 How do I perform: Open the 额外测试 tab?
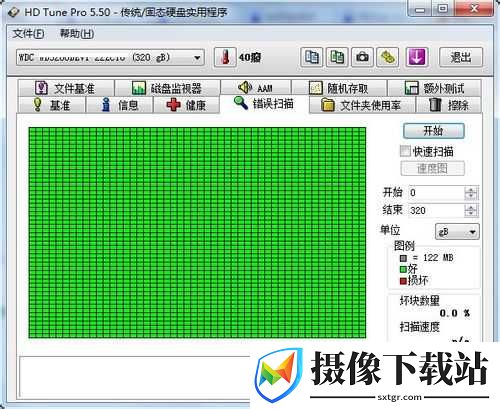(x=434, y=88)
